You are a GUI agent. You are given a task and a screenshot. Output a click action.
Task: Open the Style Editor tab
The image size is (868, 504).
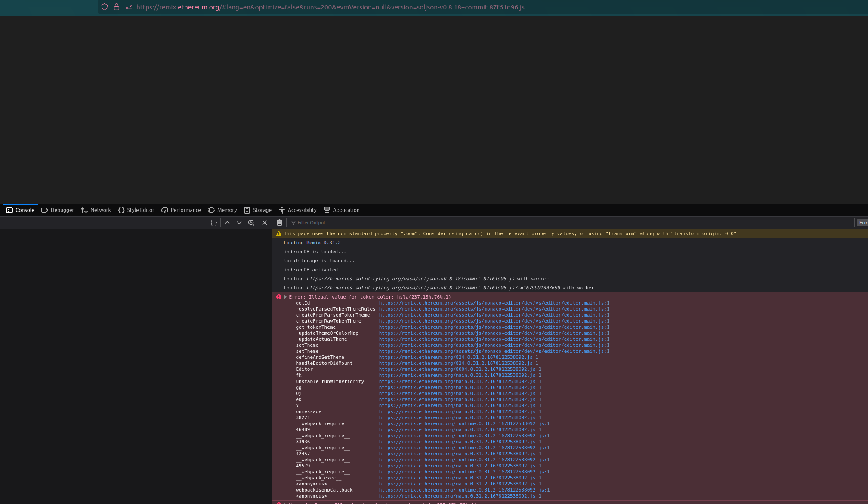(136, 210)
